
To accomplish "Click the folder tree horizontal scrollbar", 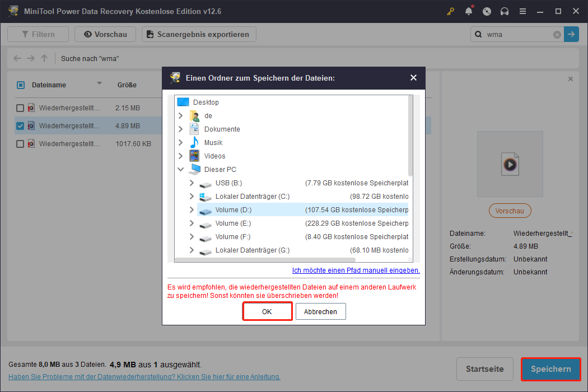I will tap(265, 260).
